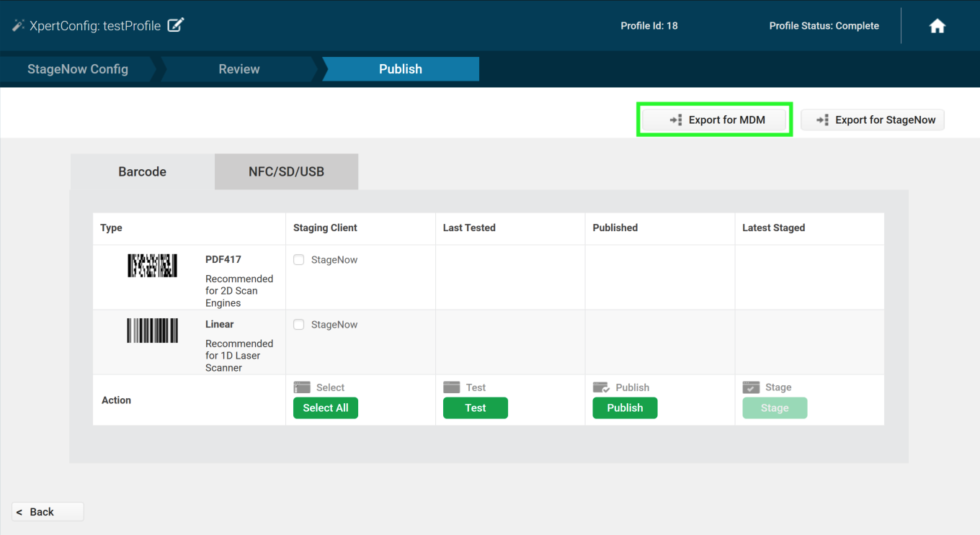This screenshot has width=980, height=535.
Task: Click the PDF417 type label
Action: [223, 259]
